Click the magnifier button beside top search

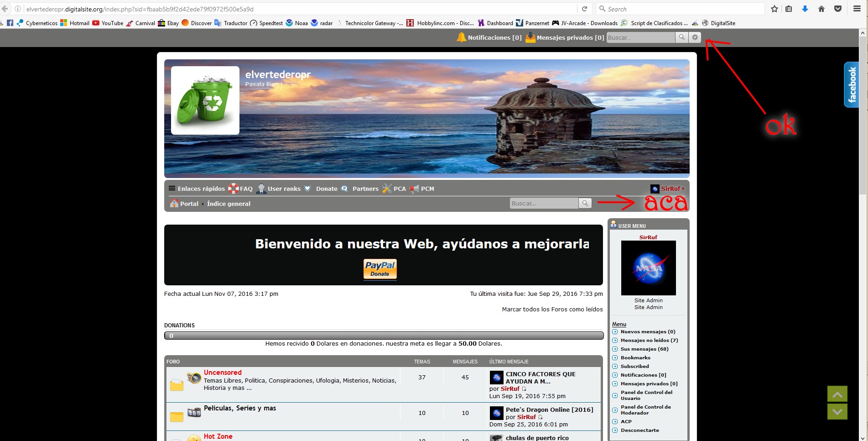click(x=681, y=37)
